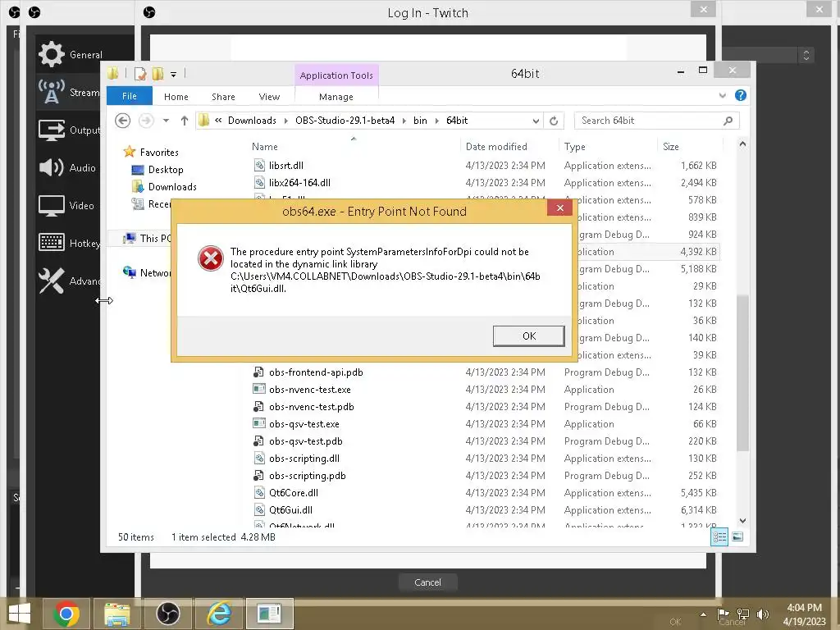Click the volume icon in system tray

763,614
